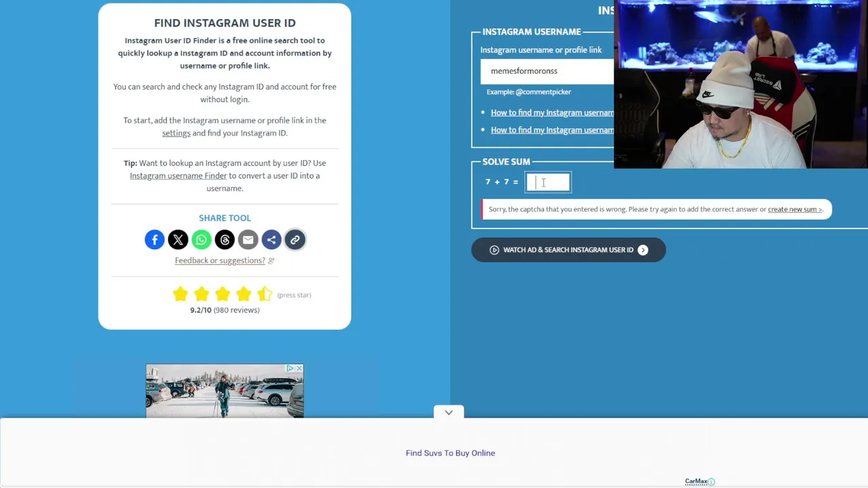
Task: Rate two stars
Action: click(x=201, y=294)
